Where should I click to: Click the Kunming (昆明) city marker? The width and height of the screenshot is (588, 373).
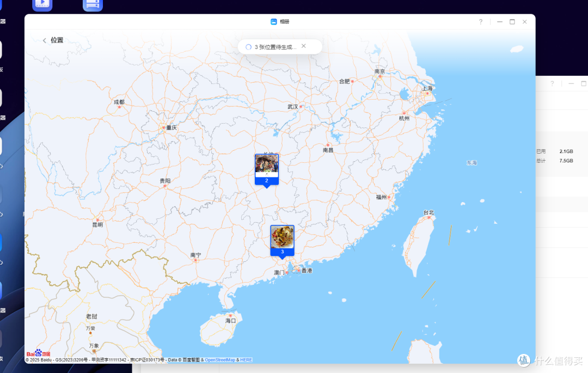click(97, 219)
